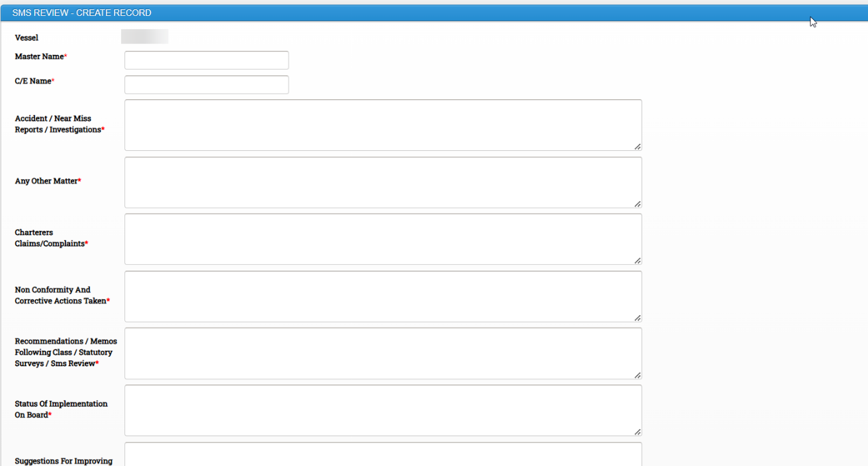This screenshot has width=868, height=466.
Task: Click resize grip of Recommendations / Memos textarea
Action: (x=637, y=375)
